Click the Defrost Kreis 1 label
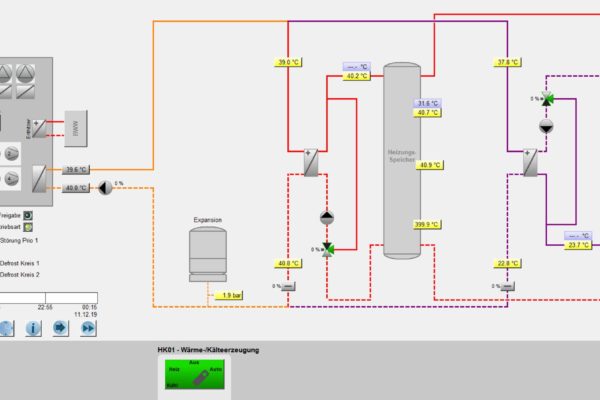The width and height of the screenshot is (600, 400). coord(20,263)
